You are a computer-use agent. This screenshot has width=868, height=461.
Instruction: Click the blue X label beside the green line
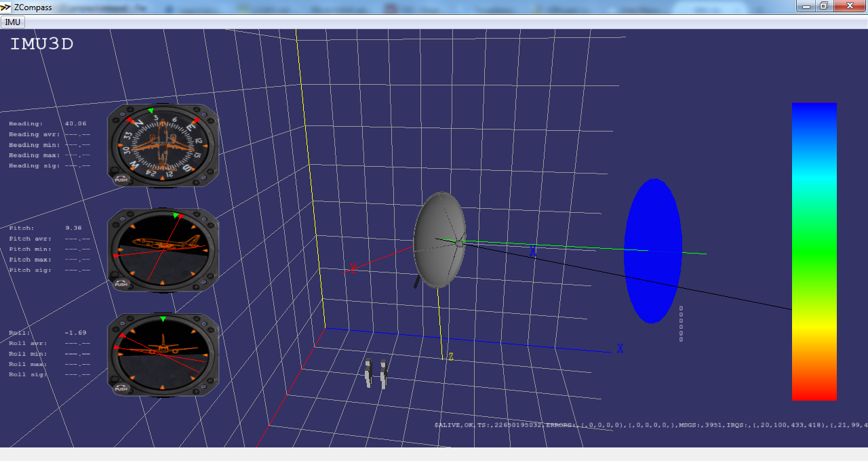[x=533, y=252]
